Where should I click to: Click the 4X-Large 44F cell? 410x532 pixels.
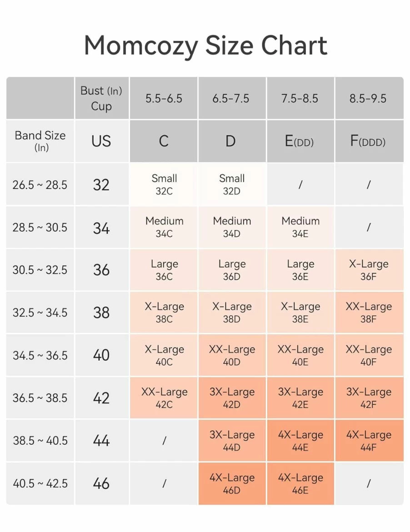coord(369,441)
